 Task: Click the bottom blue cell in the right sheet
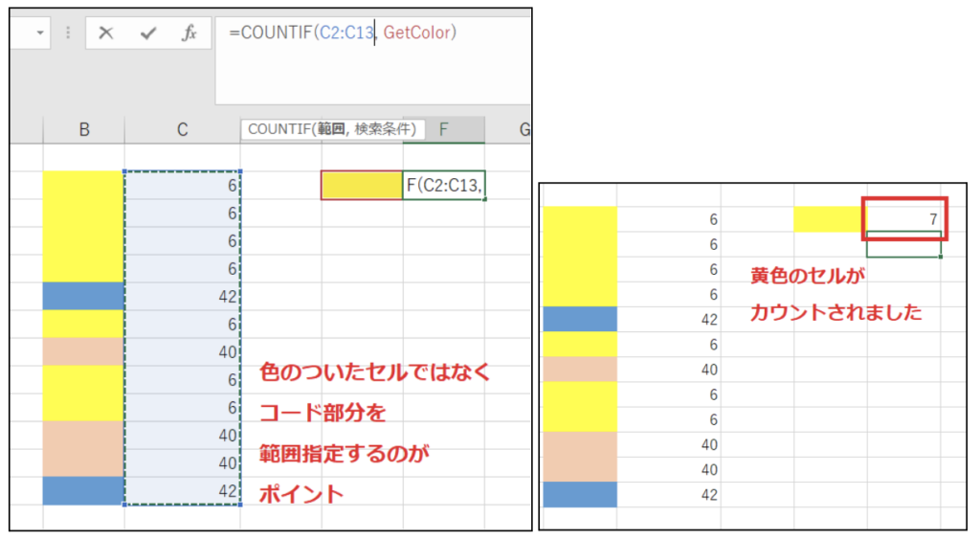click(x=580, y=494)
